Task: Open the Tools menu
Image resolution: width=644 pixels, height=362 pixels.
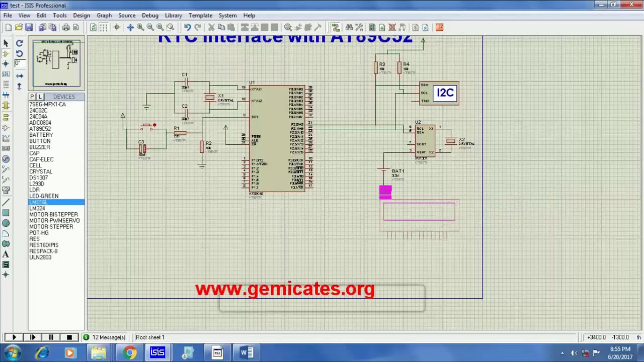Action: pyautogui.click(x=59, y=16)
